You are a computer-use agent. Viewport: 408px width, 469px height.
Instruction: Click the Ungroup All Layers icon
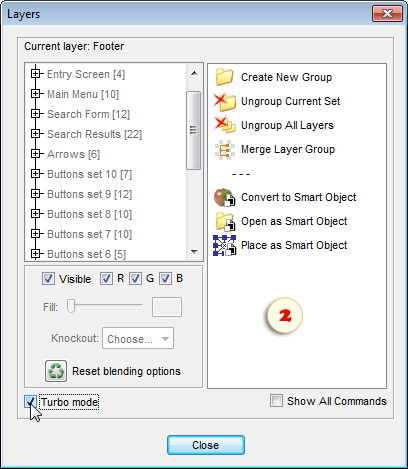click(224, 125)
